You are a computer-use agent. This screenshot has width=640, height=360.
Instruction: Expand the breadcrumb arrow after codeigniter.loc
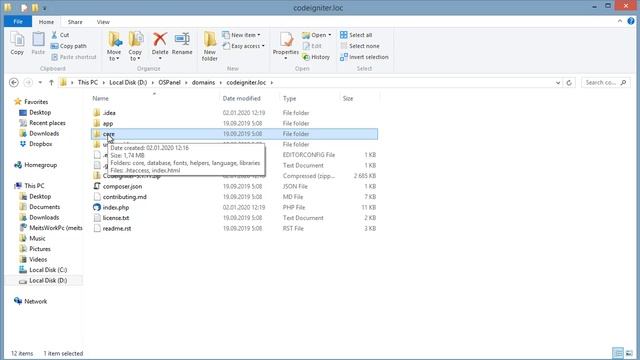pyautogui.click(x=271, y=82)
